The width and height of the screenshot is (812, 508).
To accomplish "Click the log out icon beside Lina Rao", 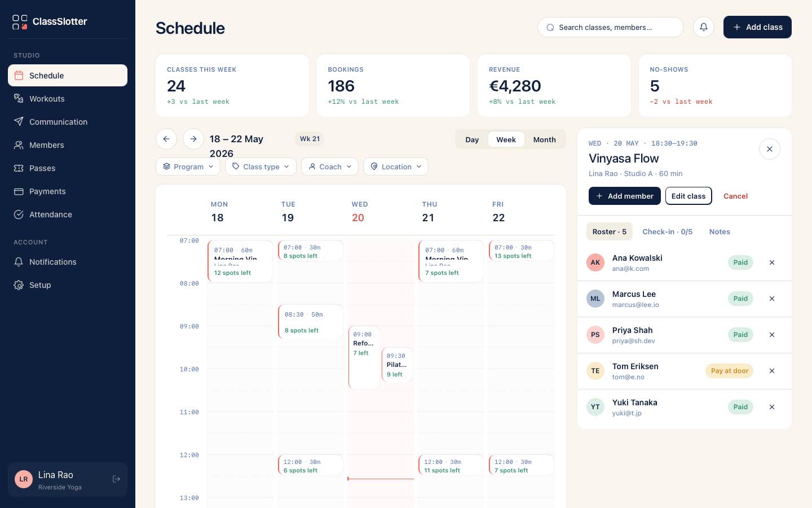I will click(117, 479).
